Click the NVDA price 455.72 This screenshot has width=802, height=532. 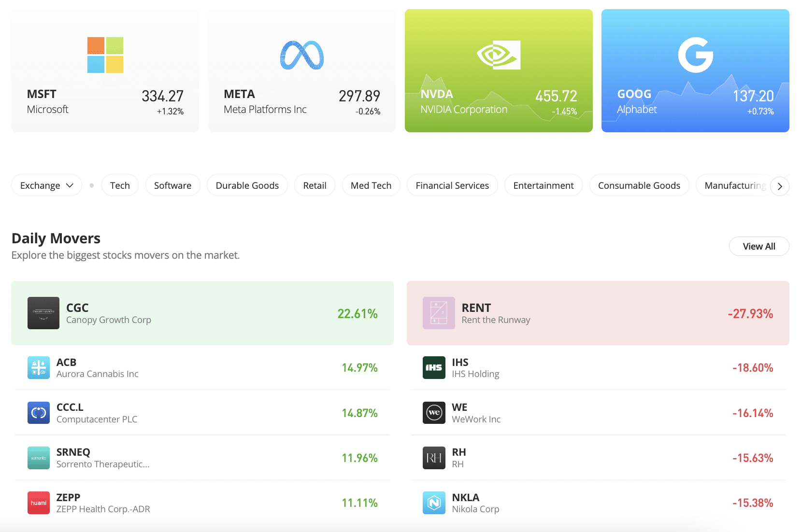click(x=556, y=96)
